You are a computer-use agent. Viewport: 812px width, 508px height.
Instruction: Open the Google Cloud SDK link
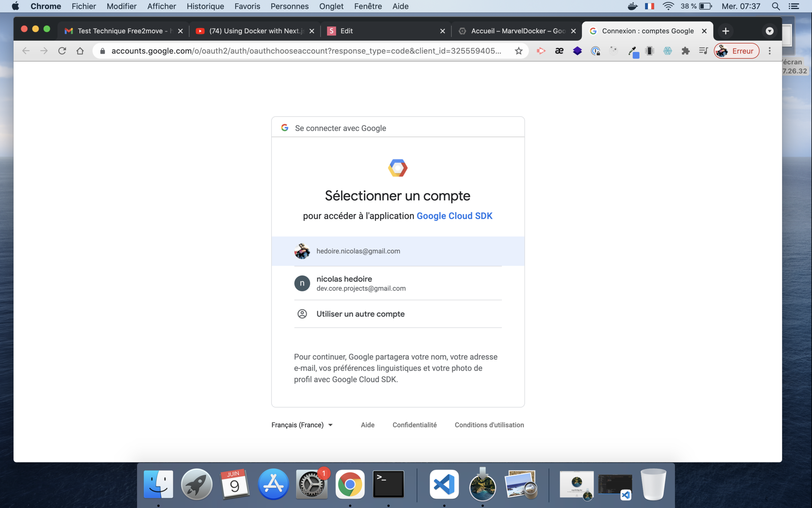click(x=454, y=216)
